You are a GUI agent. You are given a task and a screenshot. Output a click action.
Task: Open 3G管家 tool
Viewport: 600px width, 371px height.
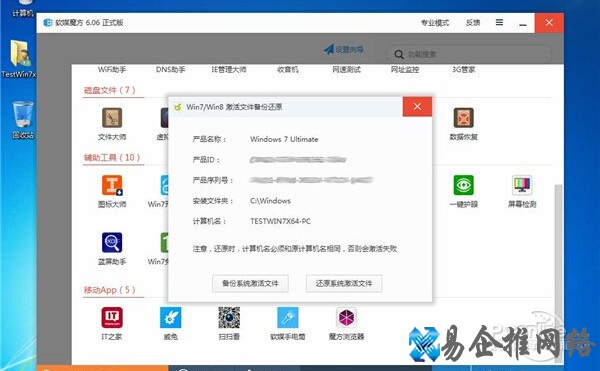click(x=463, y=70)
